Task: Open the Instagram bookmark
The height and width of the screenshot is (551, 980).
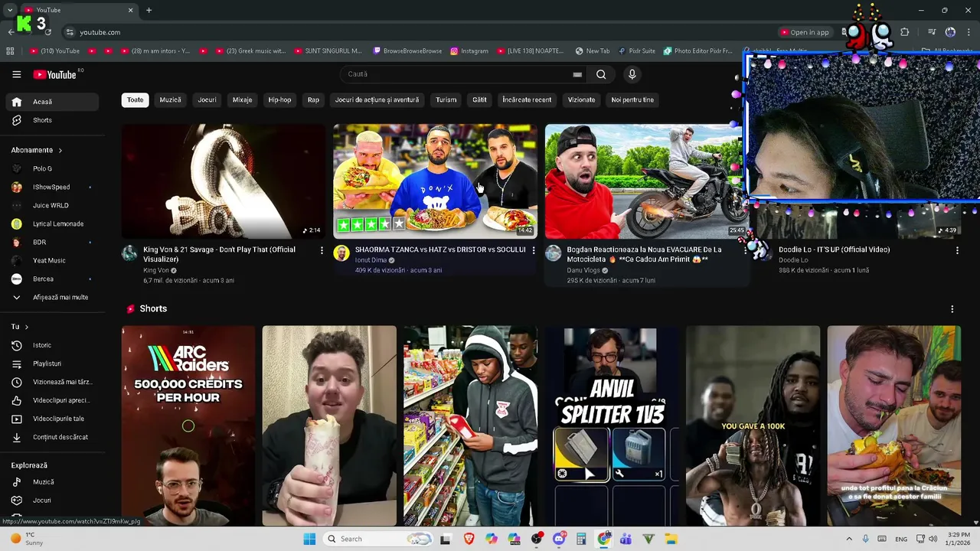Action: [x=469, y=51]
